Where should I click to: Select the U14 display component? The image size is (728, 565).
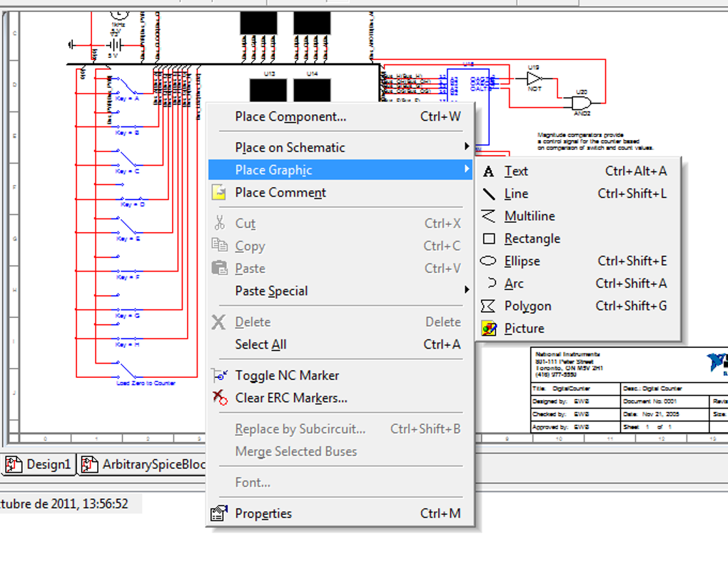pyautogui.click(x=312, y=90)
